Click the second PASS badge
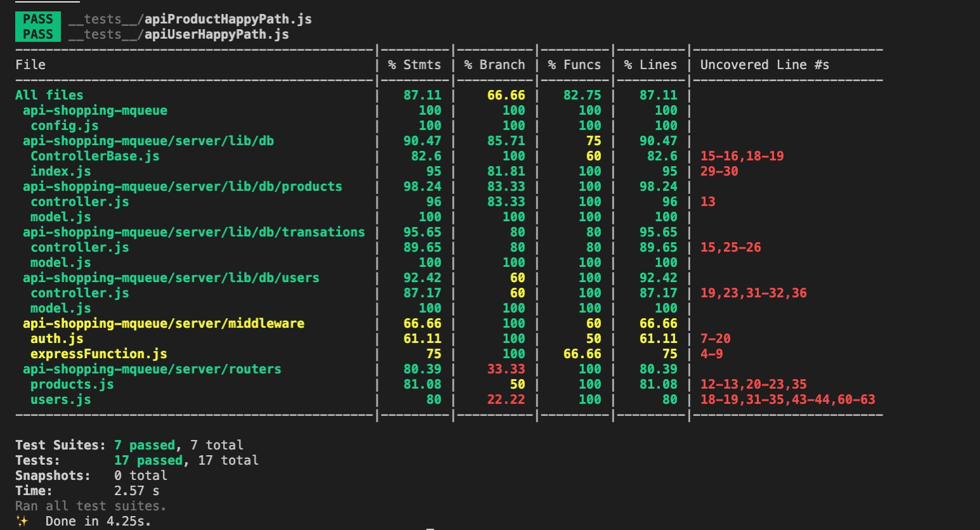The width and height of the screenshot is (980, 530). click(x=36, y=35)
